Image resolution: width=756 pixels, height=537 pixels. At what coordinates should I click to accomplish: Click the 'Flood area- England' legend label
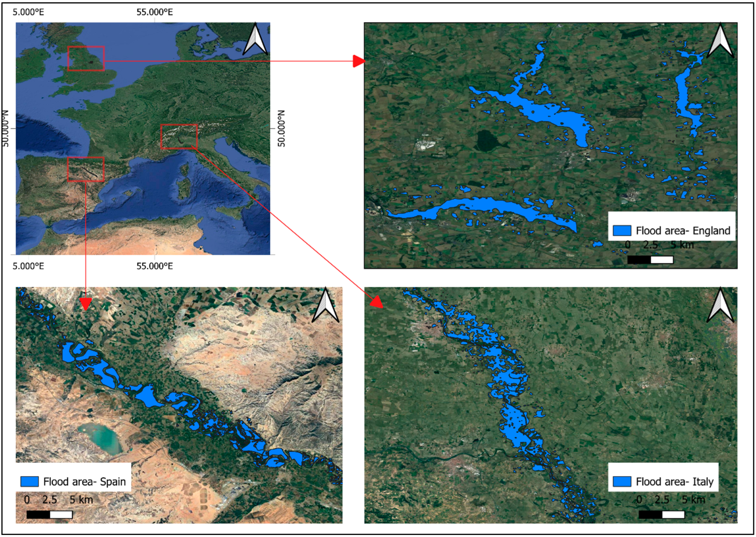(683, 231)
